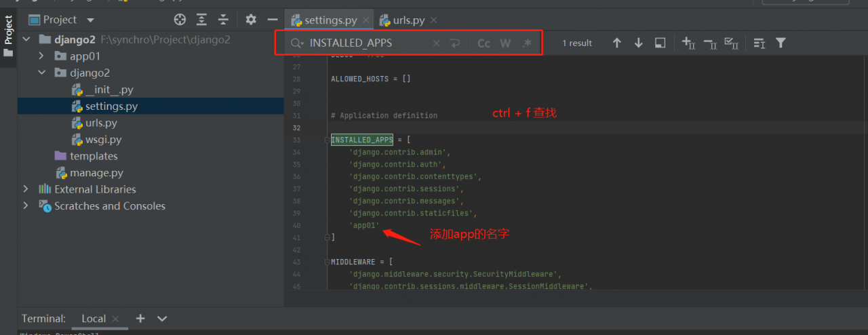
Task: Collapse all nodes in Project panel
Action: tap(223, 20)
